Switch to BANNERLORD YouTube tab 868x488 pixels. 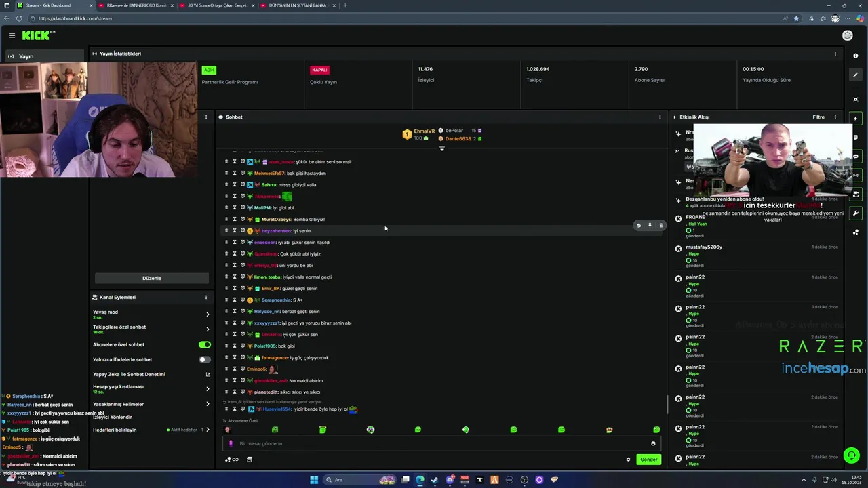click(136, 5)
